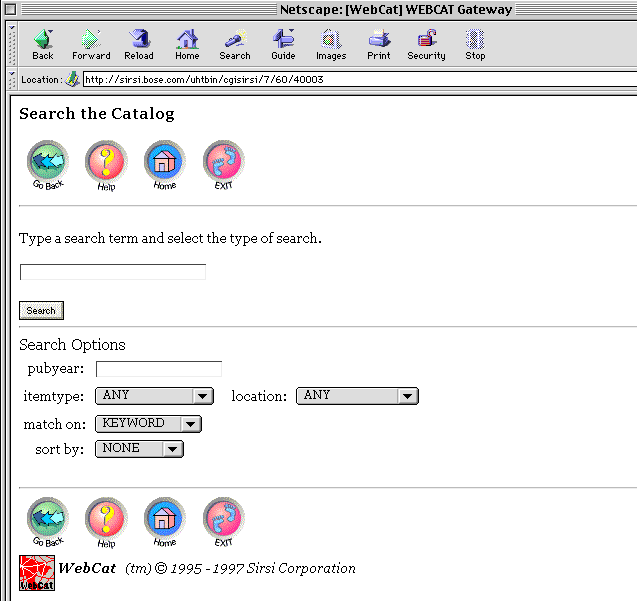Click the bottom EXIT footprints icon
The width and height of the screenshot is (637, 601).
(223, 520)
